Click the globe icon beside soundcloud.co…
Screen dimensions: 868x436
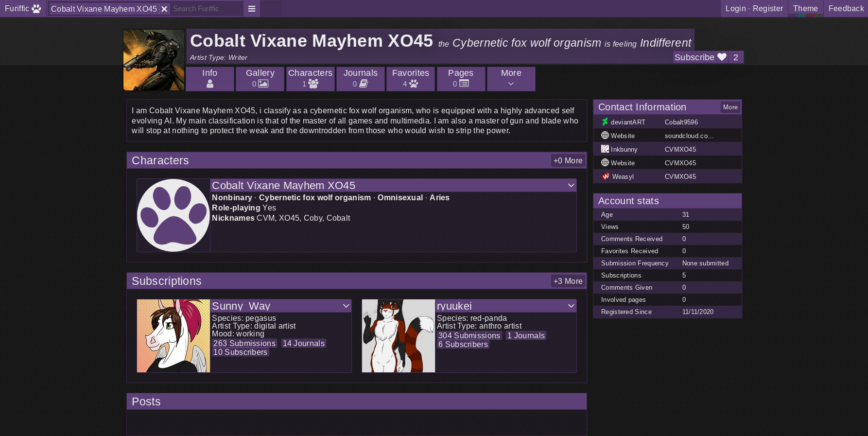(605, 136)
